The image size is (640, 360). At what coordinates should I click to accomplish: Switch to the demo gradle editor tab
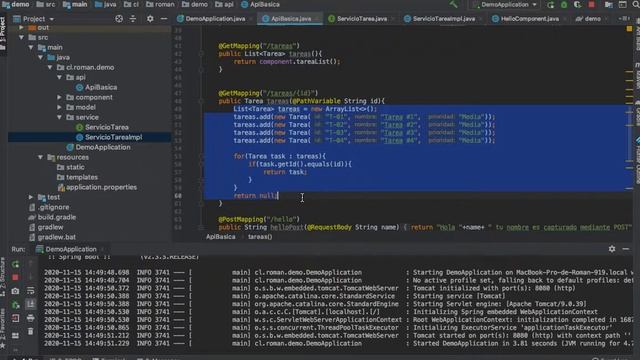[x=591, y=19]
